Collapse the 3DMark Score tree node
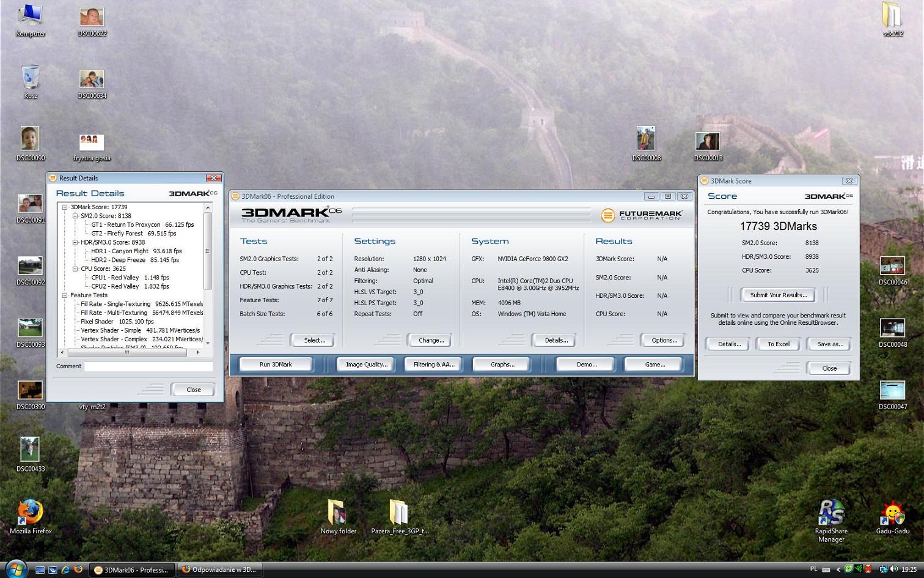 (x=65, y=207)
